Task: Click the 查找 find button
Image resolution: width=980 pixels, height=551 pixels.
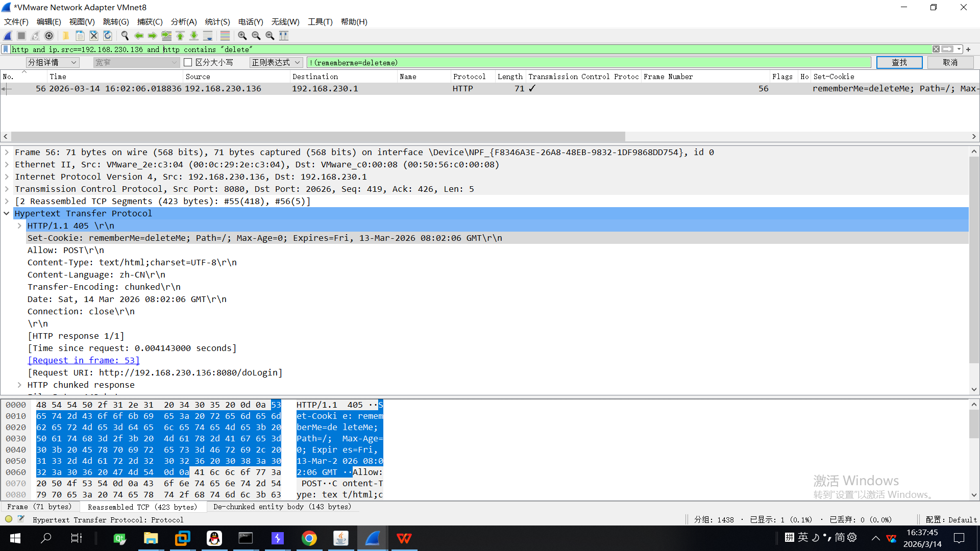Action: point(899,62)
